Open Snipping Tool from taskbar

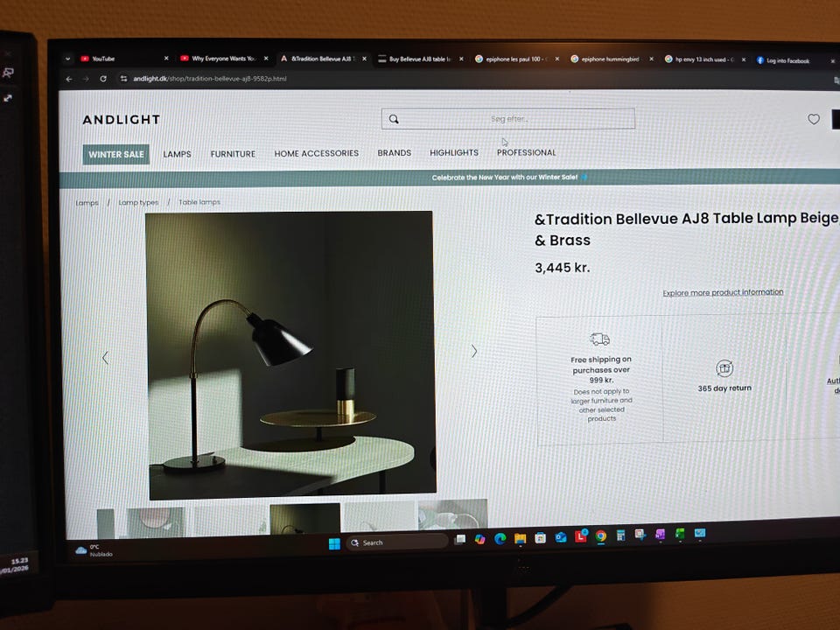click(x=640, y=534)
